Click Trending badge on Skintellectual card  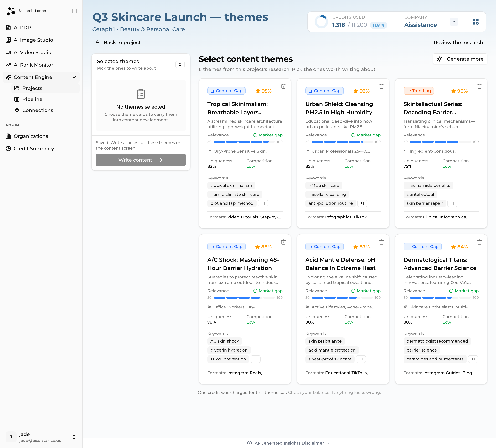click(419, 91)
